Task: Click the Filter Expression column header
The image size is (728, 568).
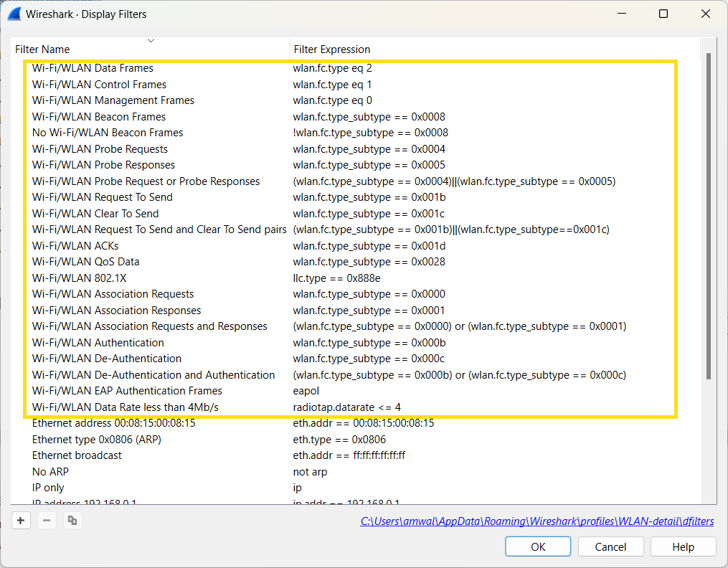Action: click(332, 49)
